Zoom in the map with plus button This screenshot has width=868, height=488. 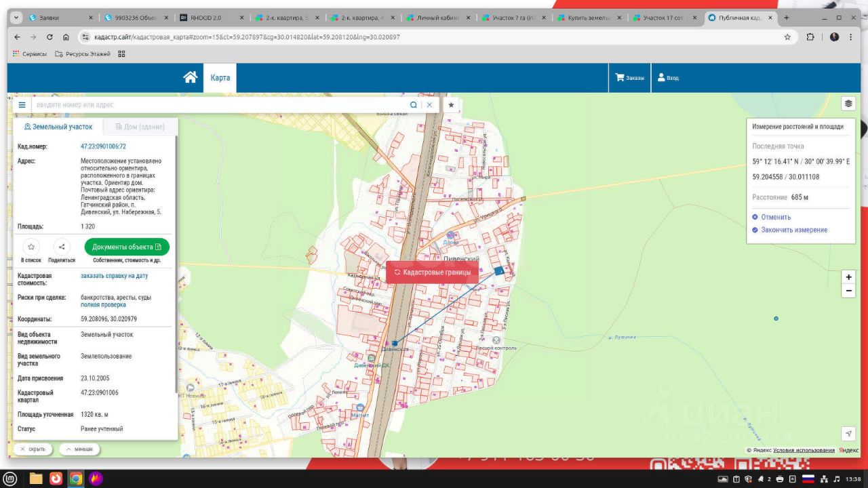[848, 277]
